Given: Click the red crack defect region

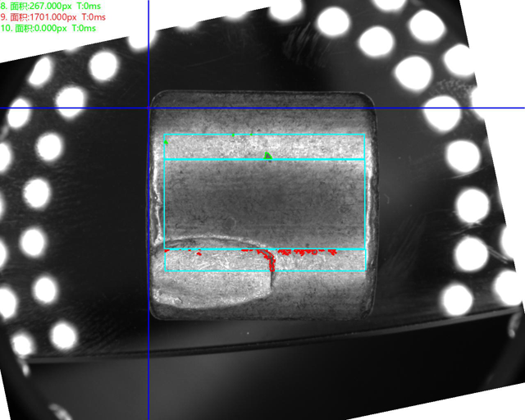Looking at the screenshot, I should click(271, 260).
